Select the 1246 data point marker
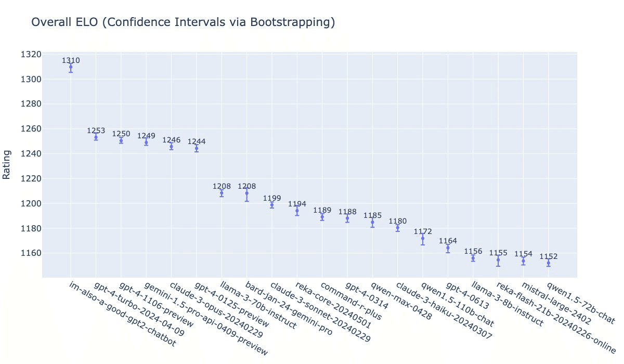The image size is (624, 364). coord(171,146)
